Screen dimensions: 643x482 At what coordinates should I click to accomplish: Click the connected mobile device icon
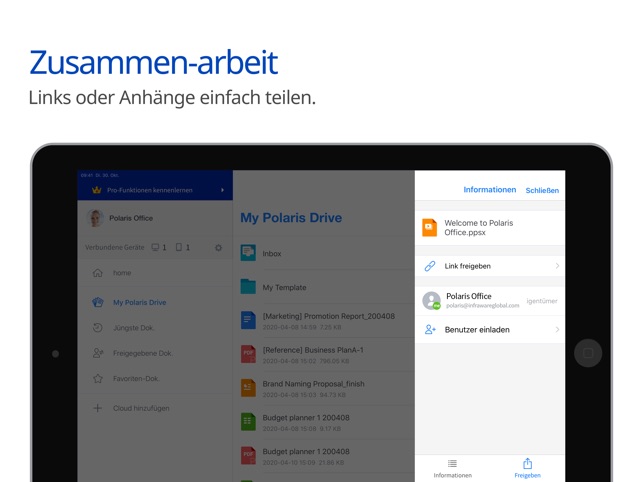pos(179,247)
